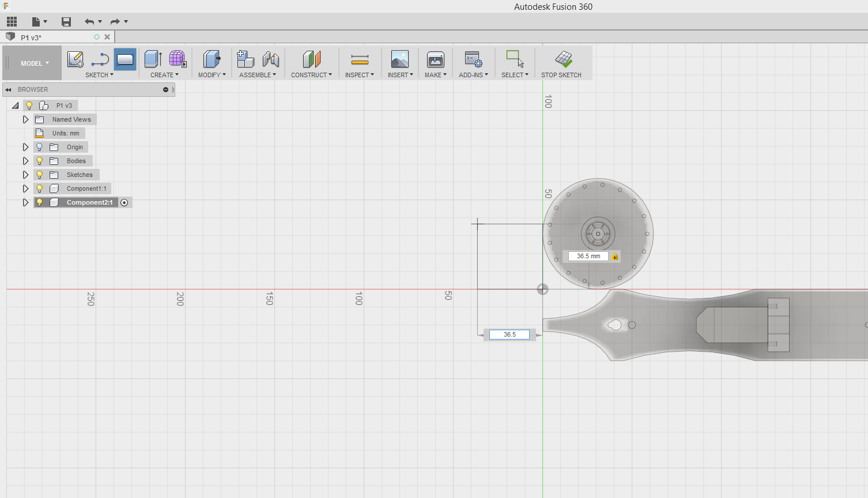Click the 36.5 mm locked dimension field
Image resolution: width=868 pixels, height=498 pixels.
[588, 256]
